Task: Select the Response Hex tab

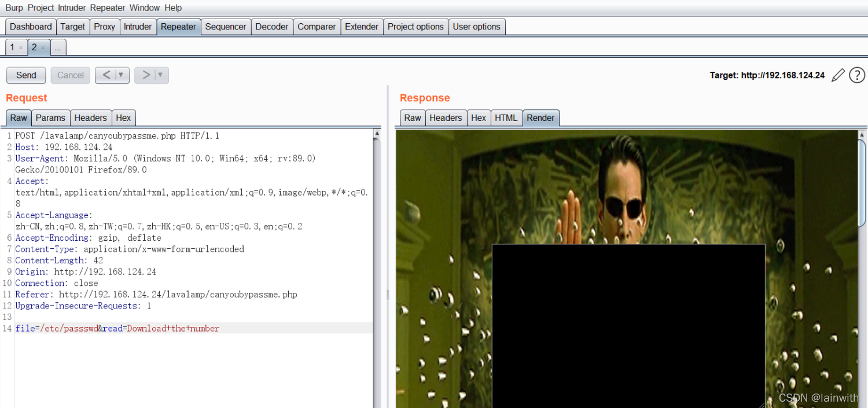Action: click(479, 117)
